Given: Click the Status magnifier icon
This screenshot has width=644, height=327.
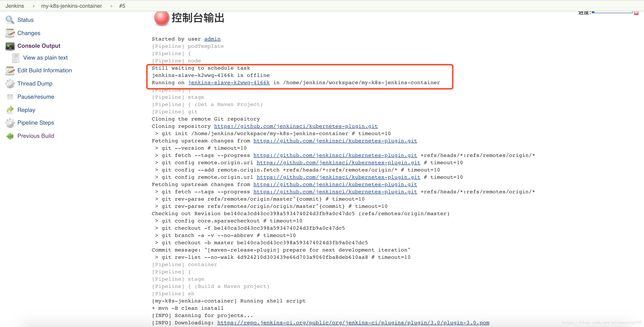Looking at the screenshot, I should (10, 20).
